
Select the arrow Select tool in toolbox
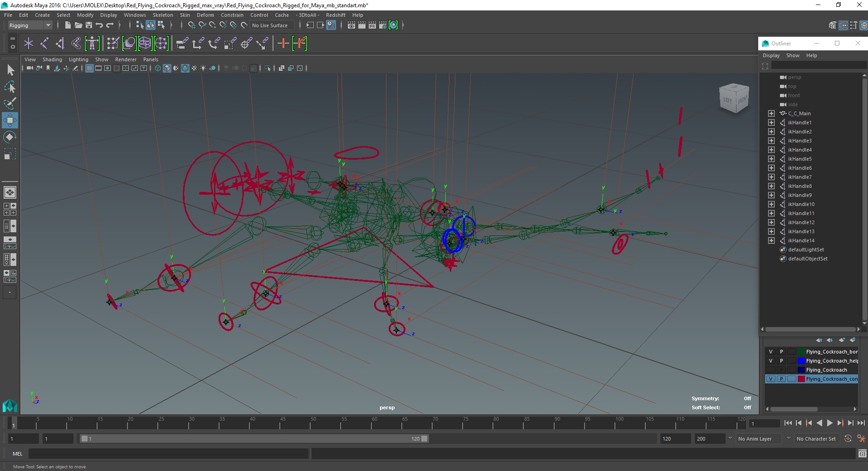click(10, 69)
